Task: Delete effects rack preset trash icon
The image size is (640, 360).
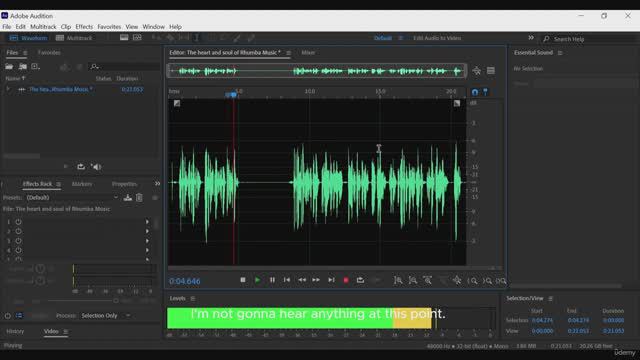Action: (x=139, y=198)
